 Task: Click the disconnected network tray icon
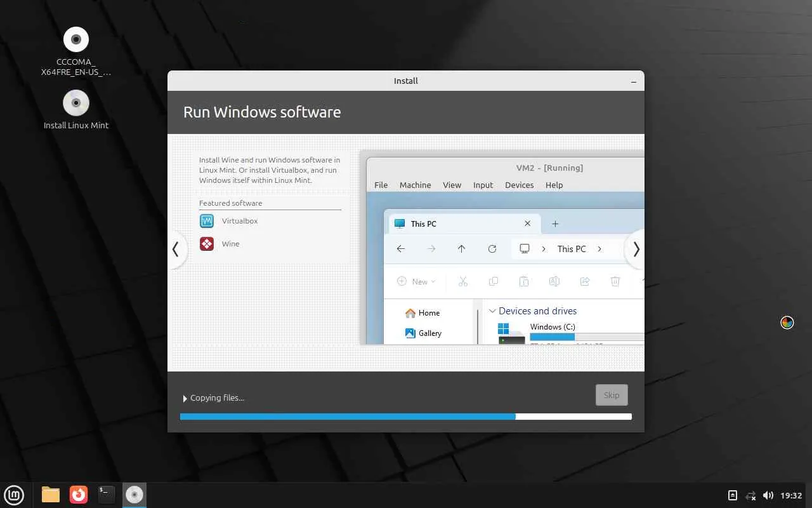750,495
